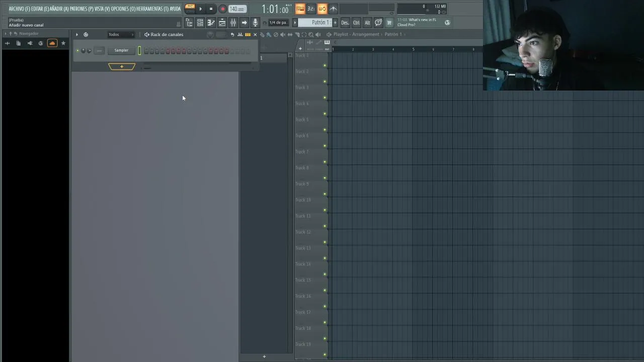
Task: Select the FL Cloud browser tab icon
Action: (x=52, y=43)
